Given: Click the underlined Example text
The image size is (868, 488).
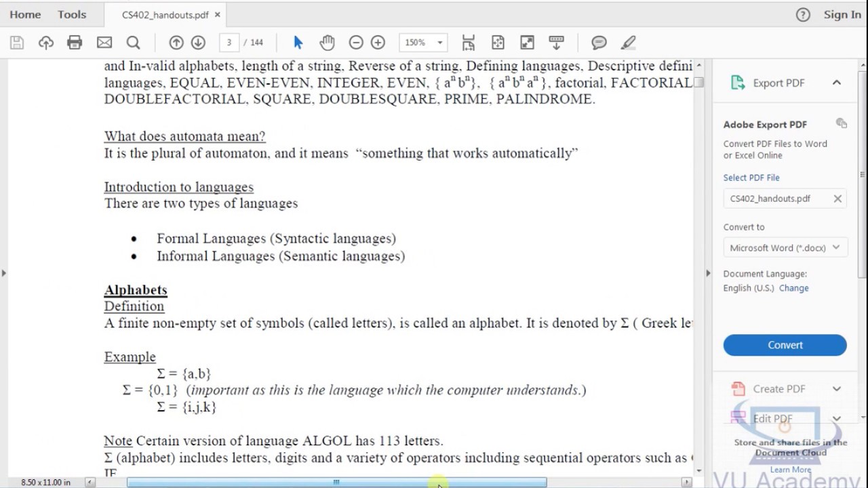Looking at the screenshot, I should (x=130, y=357).
